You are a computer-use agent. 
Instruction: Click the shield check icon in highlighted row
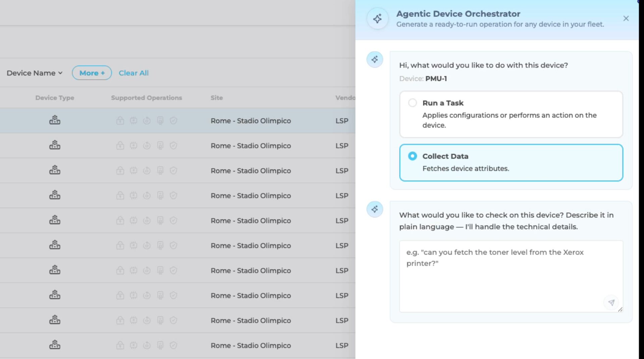173,120
